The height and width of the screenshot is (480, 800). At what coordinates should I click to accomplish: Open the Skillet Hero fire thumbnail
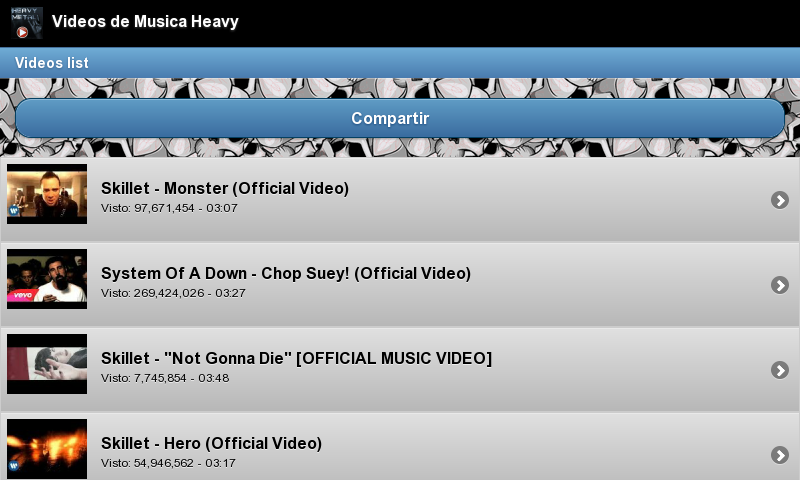click(47, 449)
